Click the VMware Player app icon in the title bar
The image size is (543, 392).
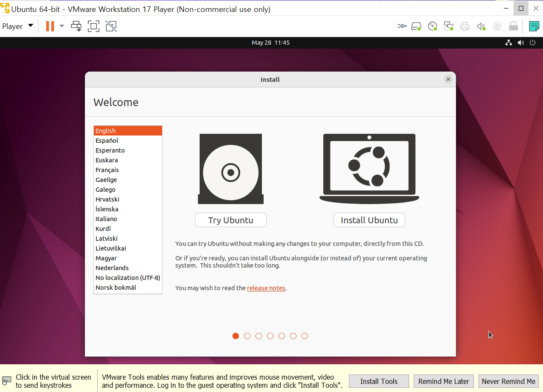pos(5,9)
